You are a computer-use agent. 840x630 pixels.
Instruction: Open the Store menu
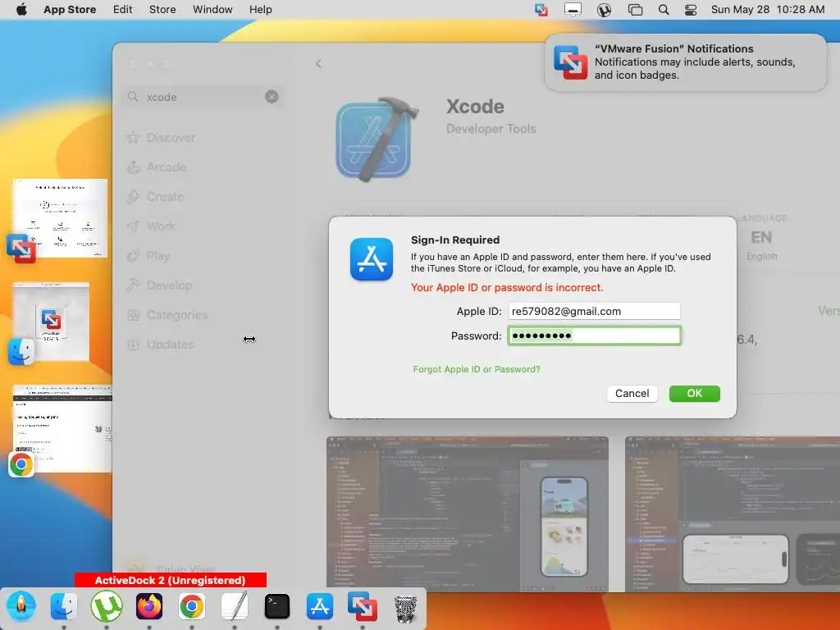162,10
